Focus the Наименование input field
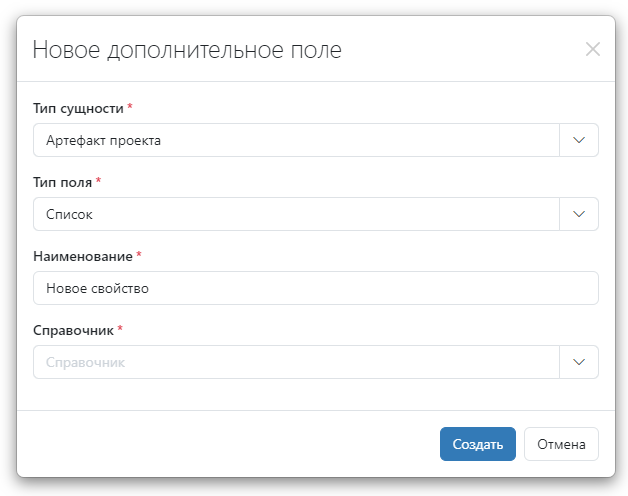The height and width of the screenshot is (496, 628). pos(316,288)
